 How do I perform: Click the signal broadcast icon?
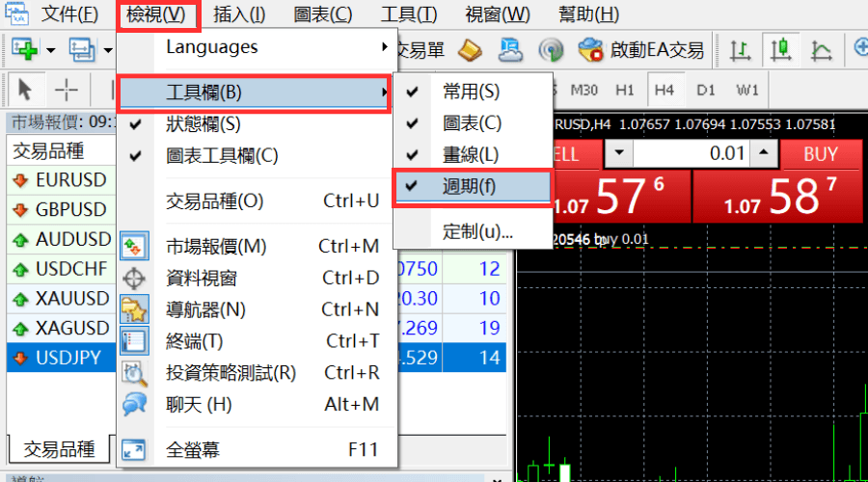coord(551,50)
